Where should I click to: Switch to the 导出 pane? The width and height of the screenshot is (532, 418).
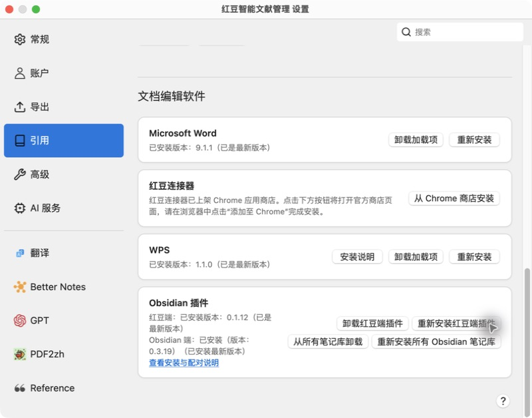(x=64, y=107)
